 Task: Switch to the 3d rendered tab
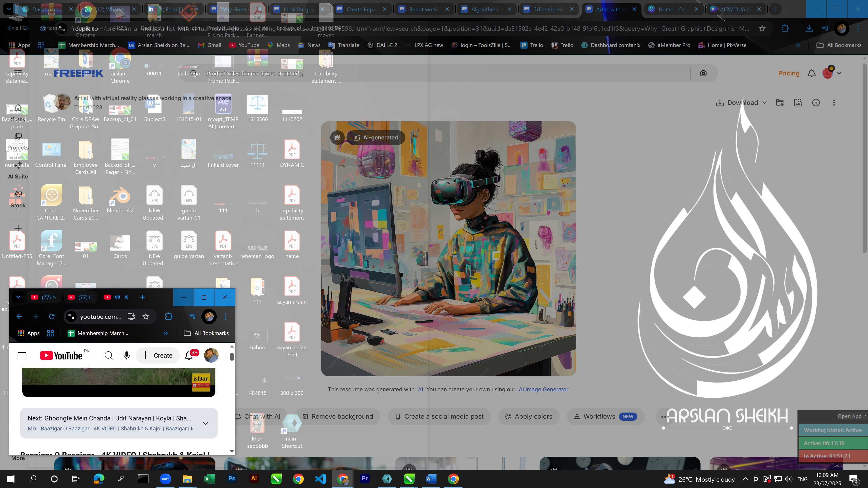[548, 9]
